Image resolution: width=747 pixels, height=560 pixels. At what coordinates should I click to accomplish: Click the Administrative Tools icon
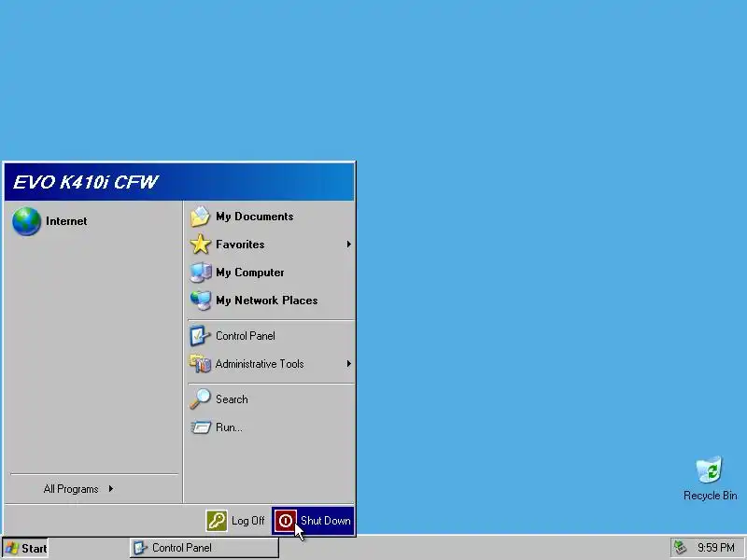click(200, 364)
